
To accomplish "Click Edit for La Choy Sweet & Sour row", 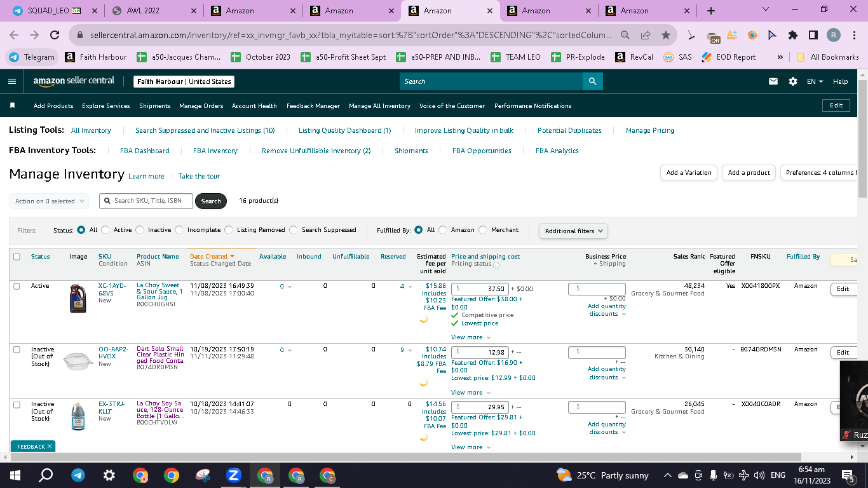I will click(843, 289).
